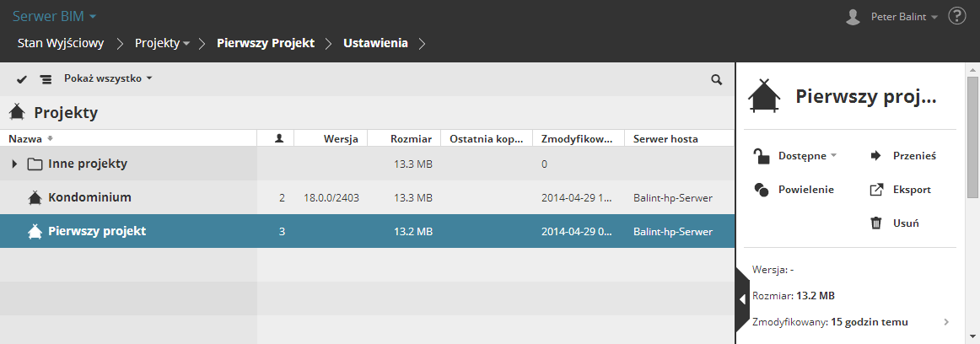Open the search magnifier icon

point(717,80)
